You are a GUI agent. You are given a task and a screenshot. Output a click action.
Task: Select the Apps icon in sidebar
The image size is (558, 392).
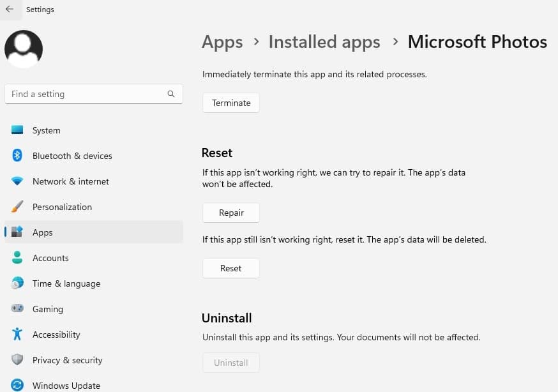click(x=17, y=232)
